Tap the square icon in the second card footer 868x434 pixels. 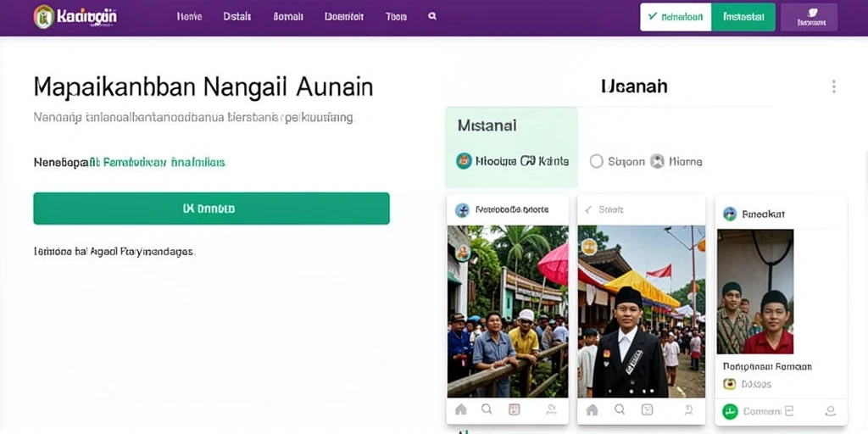(647, 409)
